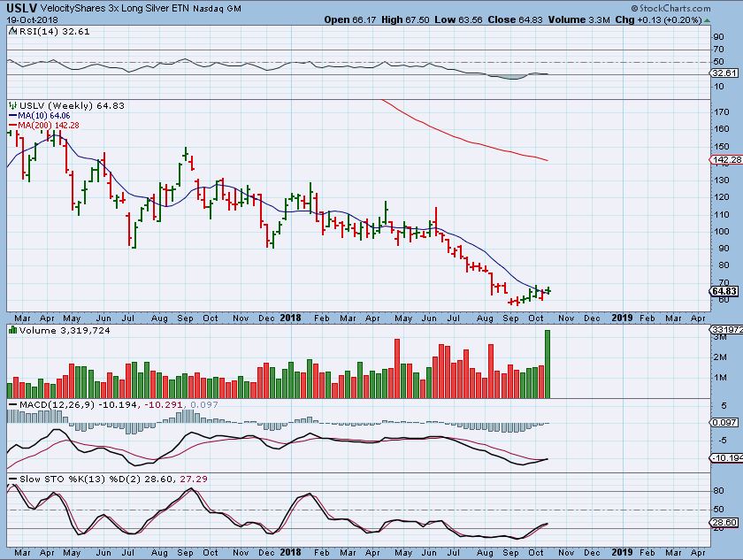Click the blue MA(10) legend line marker
This screenshot has height=560, width=743.
12,116
